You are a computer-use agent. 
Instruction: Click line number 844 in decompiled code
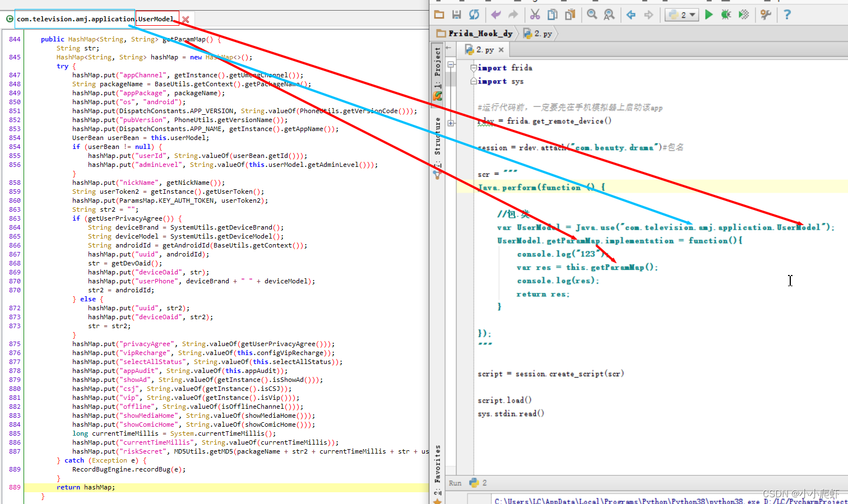point(15,39)
